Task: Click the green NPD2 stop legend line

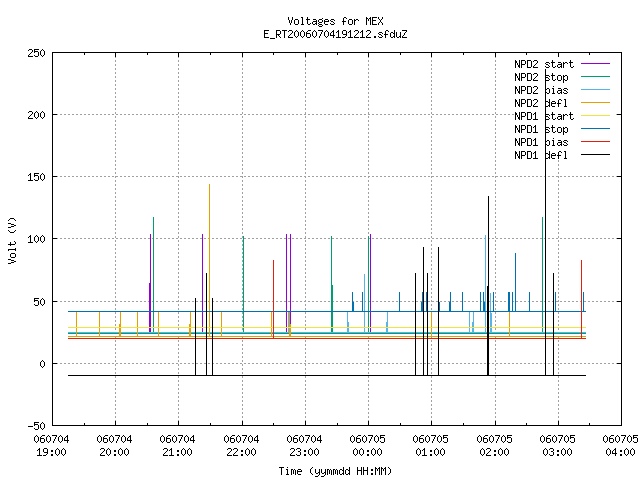Action: coord(596,77)
